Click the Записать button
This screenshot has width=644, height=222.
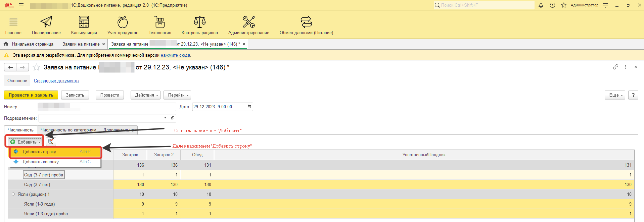click(75, 95)
